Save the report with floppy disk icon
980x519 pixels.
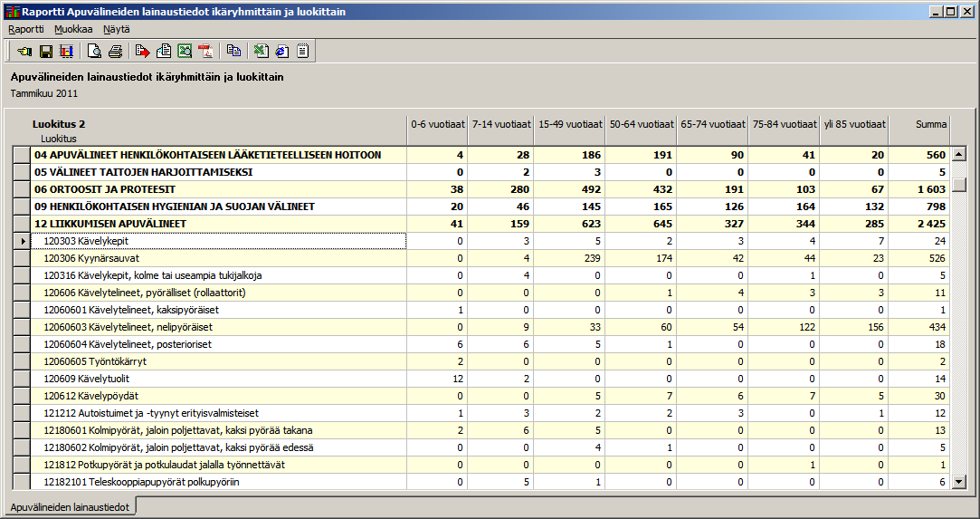45,52
